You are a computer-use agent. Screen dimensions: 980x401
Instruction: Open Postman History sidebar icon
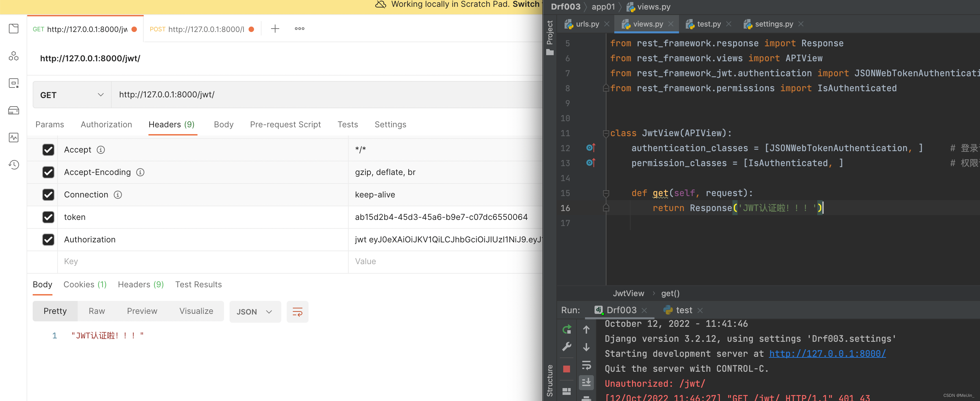coord(14,165)
